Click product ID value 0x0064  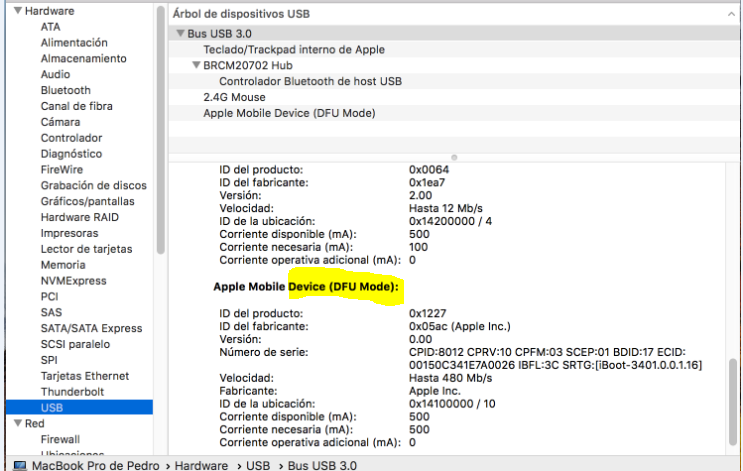pyautogui.click(x=429, y=170)
